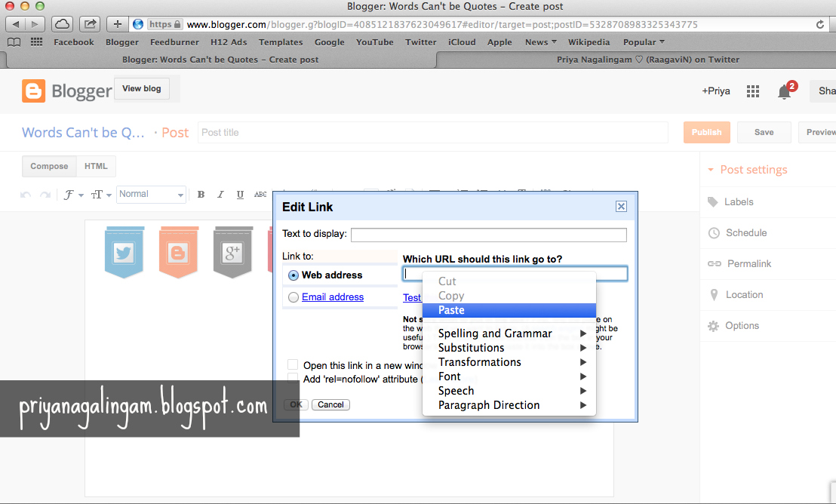Screen dimensions: 836x504
Task: Click the View blog button
Action: tap(142, 88)
